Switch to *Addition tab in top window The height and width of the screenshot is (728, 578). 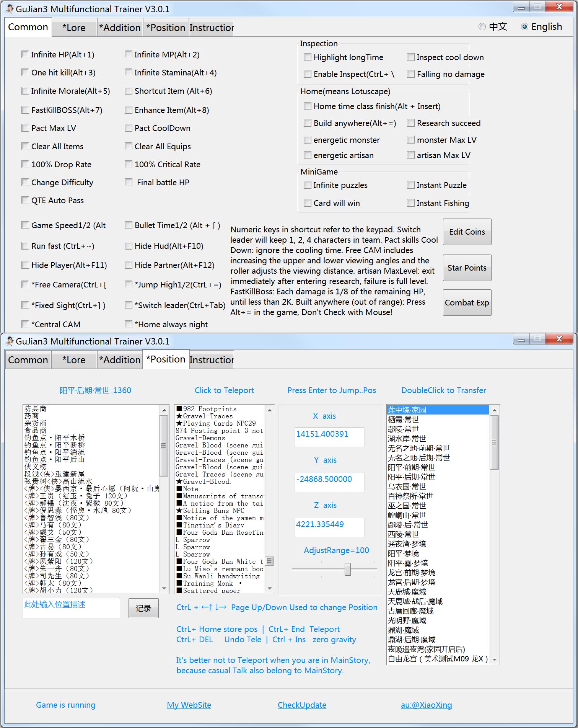coord(120,28)
